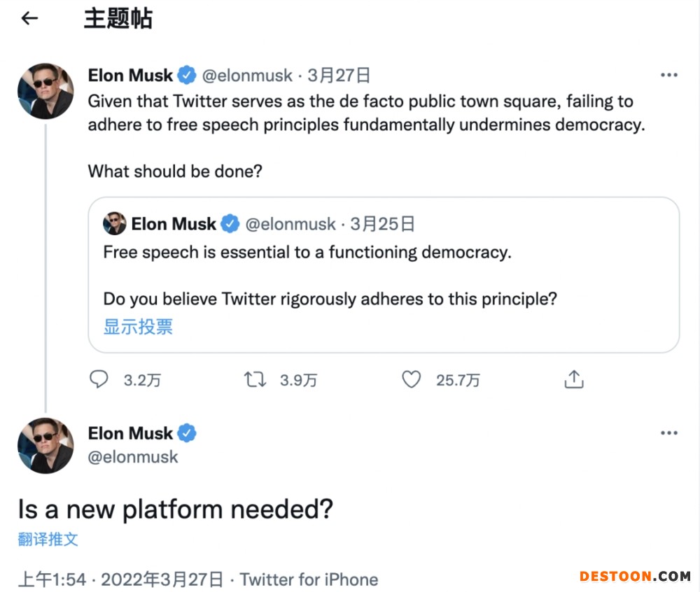
Task: Click the 上午1:54 · 2022年3月27日 timestamp
Action: click(x=120, y=579)
